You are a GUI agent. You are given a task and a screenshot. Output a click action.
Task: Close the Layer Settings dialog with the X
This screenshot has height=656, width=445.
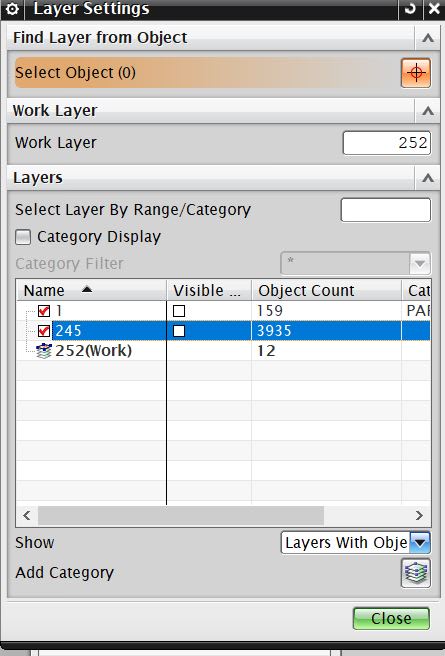pos(434,9)
